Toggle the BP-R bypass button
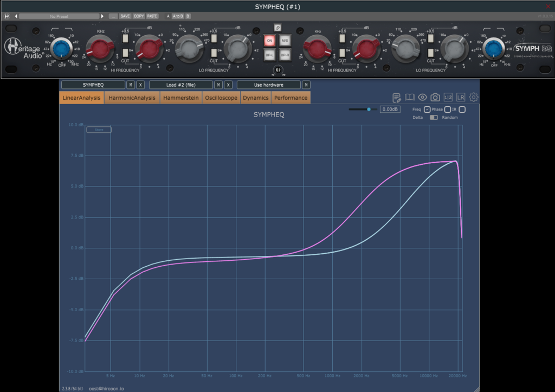The width and height of the screenshot is (555, 392). tap(285, 55)
